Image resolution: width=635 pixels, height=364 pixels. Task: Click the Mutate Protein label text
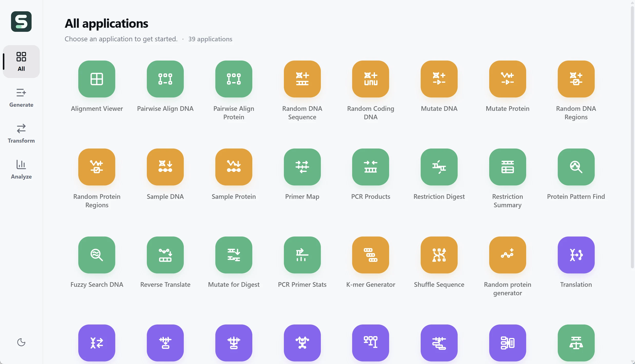point(508,109)
